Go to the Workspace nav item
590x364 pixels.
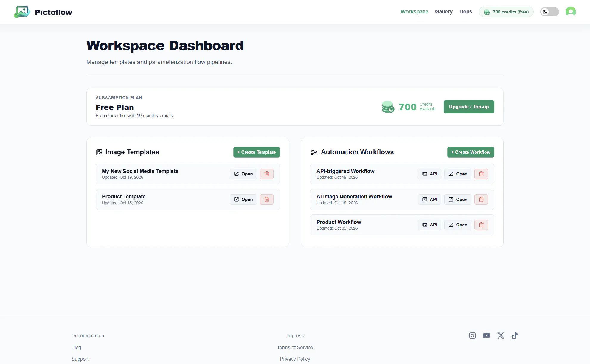pyautogui.click(x=414, y=12)
